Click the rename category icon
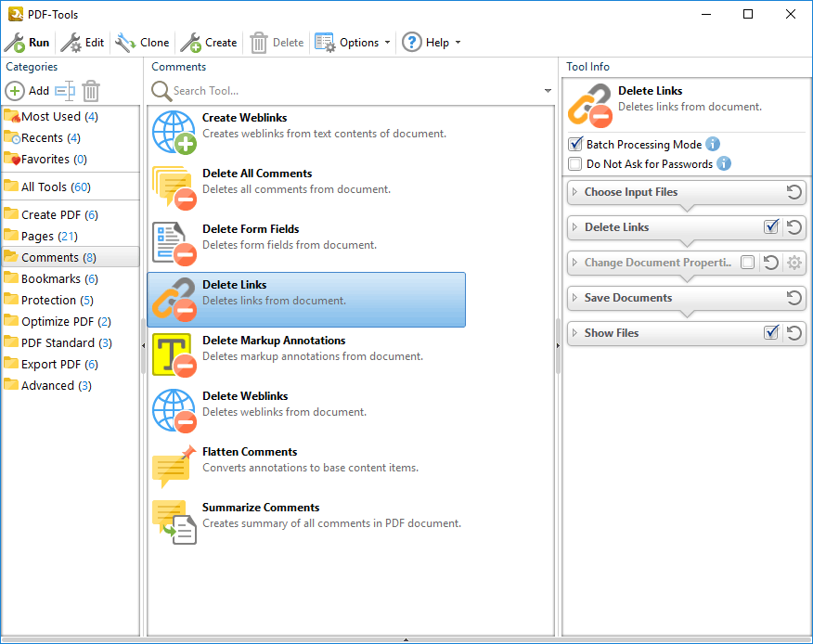Image resolution: width=813 pixels, height=644 pixels. coord(65,91)
